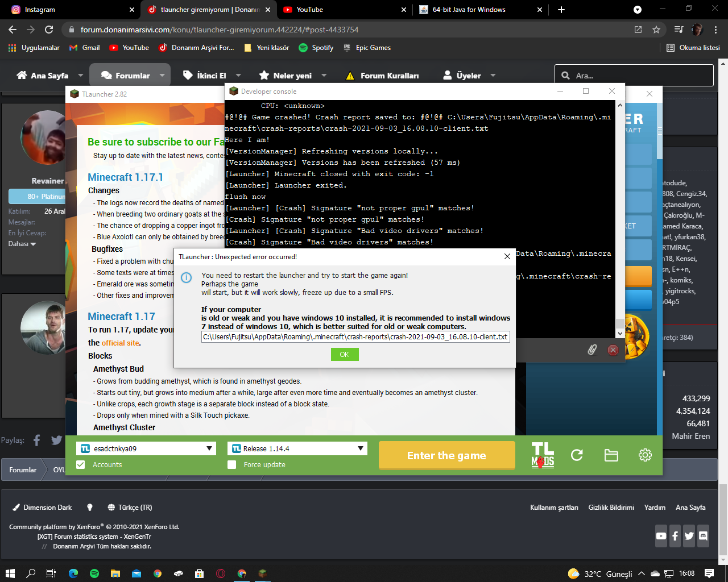Open TLauncher settings gear
The image size is (728, 582).
(645, 455)
